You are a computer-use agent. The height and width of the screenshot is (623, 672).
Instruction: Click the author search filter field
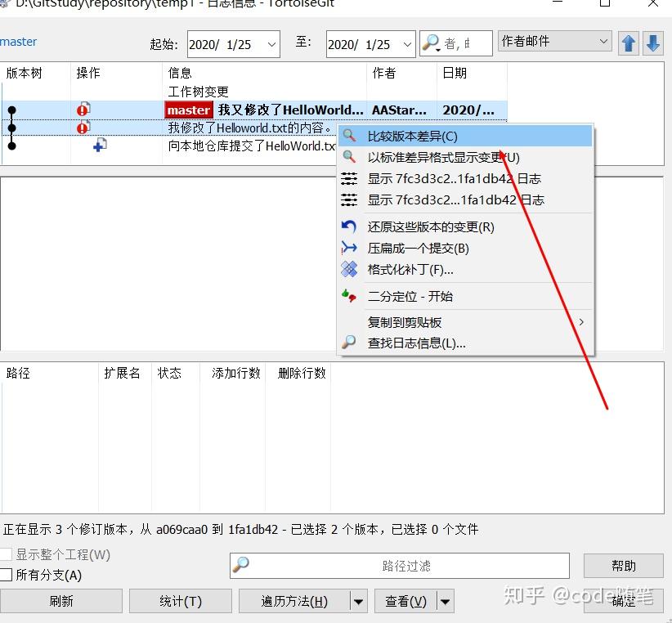coord(456,43)
